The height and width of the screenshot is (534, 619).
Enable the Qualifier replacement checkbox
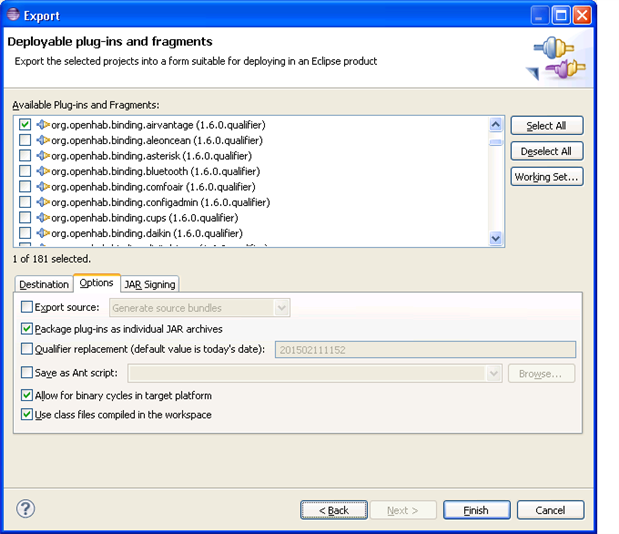click(x=27, y=349)
